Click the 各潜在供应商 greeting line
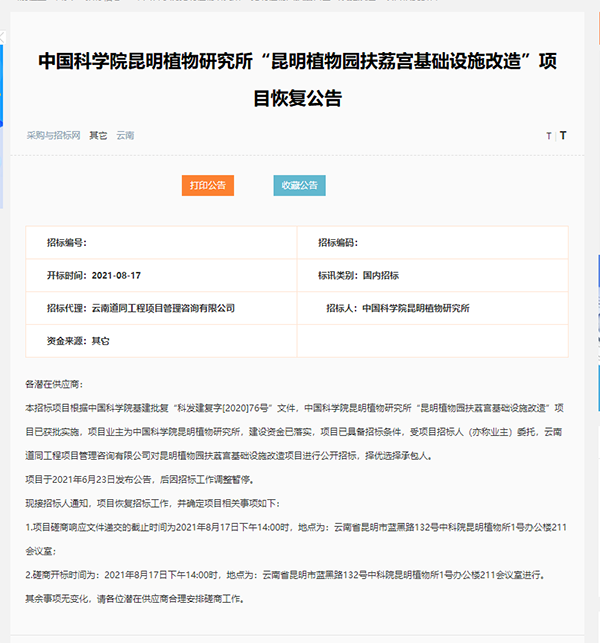Screen dimensions: 600x643 click(53, 384)
